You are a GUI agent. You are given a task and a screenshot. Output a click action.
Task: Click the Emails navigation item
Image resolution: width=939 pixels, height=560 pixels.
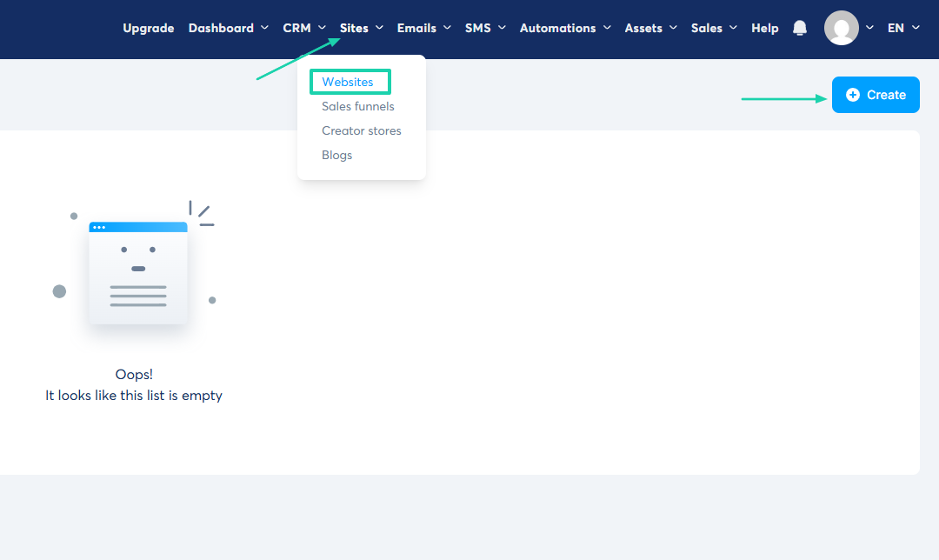click(x=416, y=28)
